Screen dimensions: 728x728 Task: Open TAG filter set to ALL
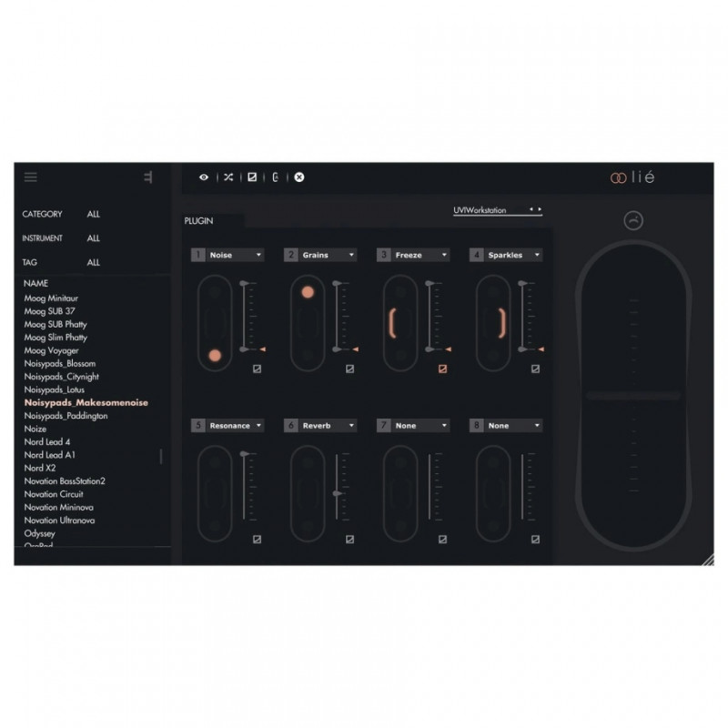click(x=93, y=262)
